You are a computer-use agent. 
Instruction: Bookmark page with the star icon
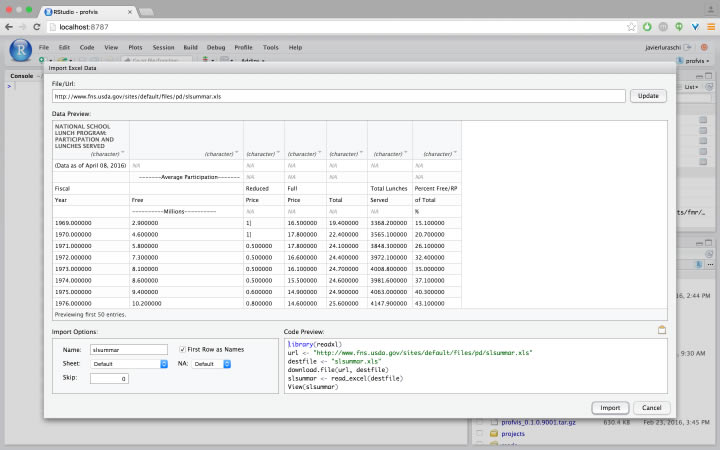point(631,27)
